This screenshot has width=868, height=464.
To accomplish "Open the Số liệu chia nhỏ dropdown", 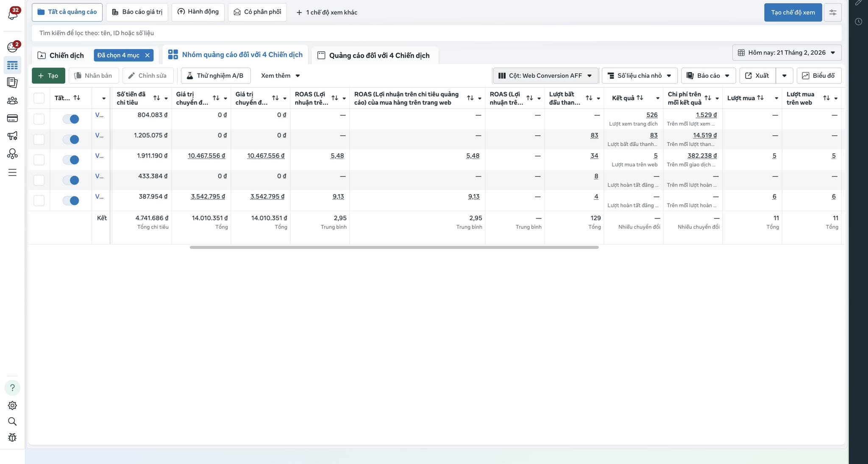I will click(639, 75).
